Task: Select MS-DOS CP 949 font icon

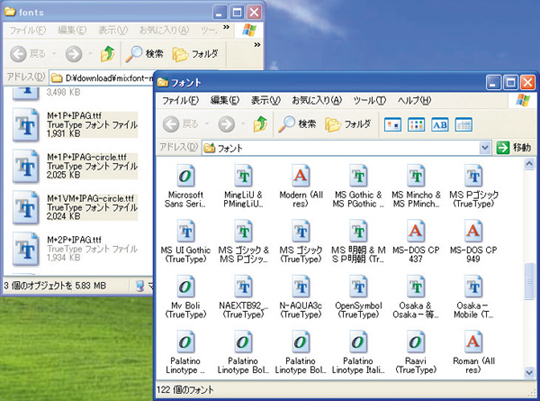Action: [474, 231]
